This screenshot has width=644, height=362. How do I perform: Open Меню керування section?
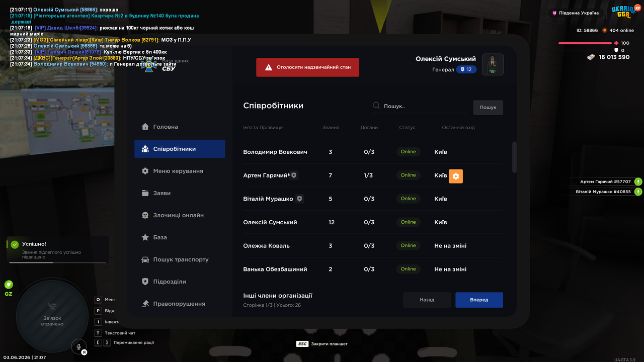click(x=180, y=171)
